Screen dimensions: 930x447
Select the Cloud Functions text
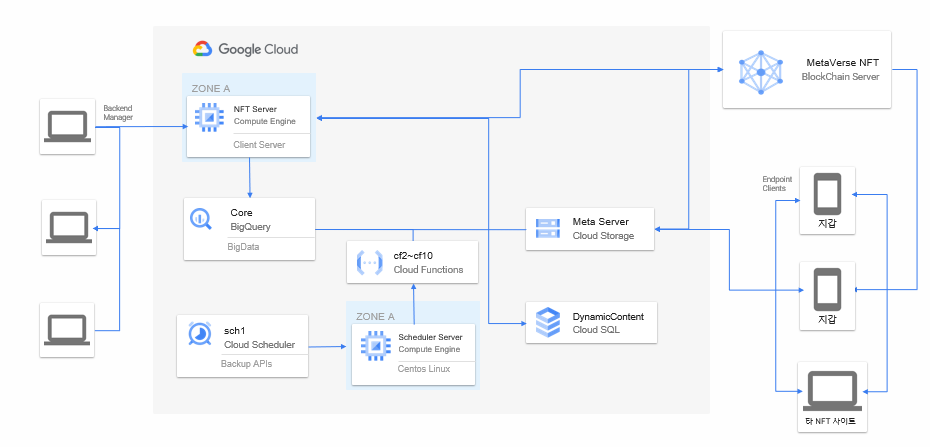(428, 269)
